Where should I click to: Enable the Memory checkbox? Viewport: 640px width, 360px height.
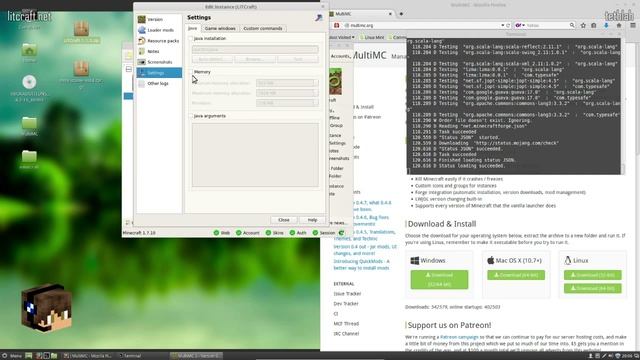tap(191, 72)
